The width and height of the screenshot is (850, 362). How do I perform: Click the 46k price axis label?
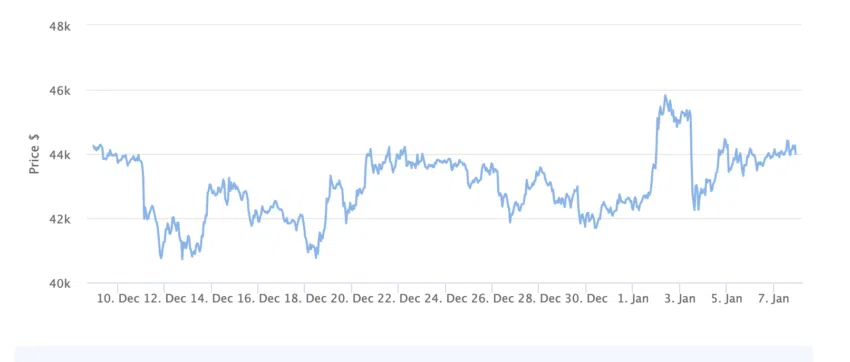61,90
